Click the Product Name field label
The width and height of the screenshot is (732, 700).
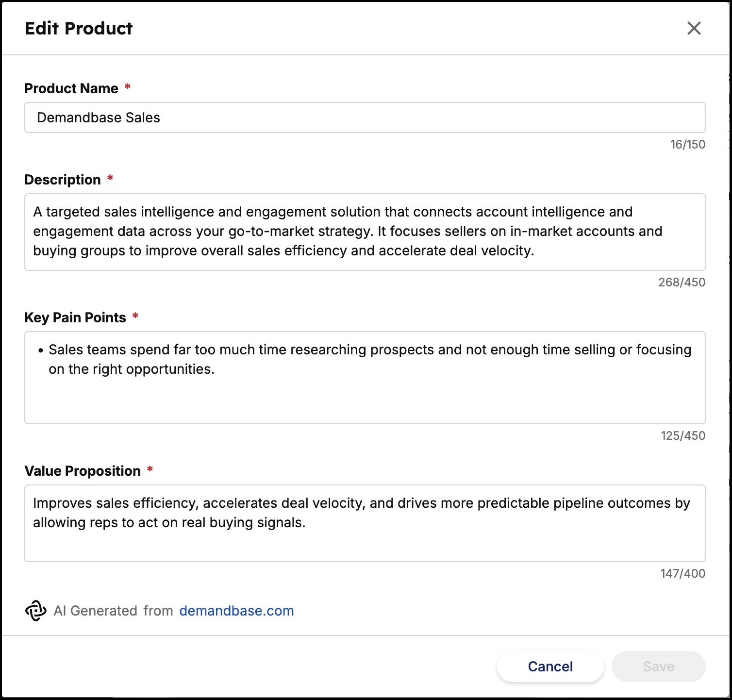tap(71, 88)
